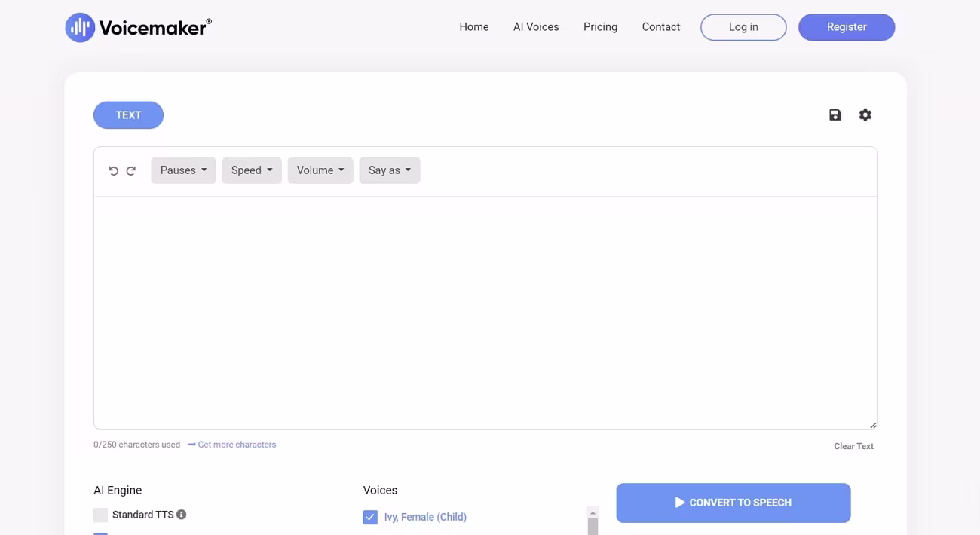Image resolution: width=980 pixels, height=535 pixels.
Task: Open settings gear icon
Action: coord(865,115)
